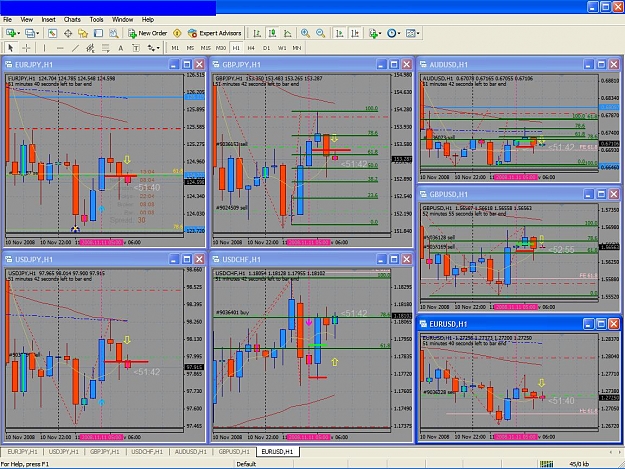
Task: Select the text tool (A)
Action: pyautogui.click(x=120, y=48)
